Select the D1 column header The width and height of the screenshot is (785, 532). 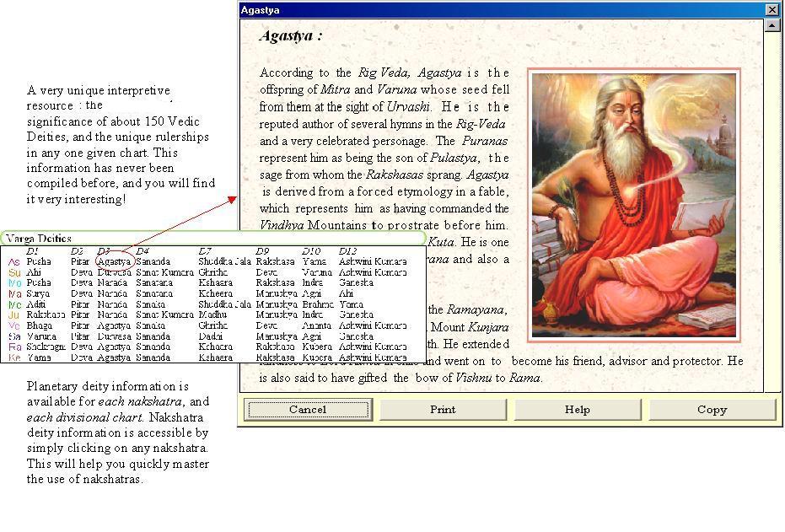[33, 250]
